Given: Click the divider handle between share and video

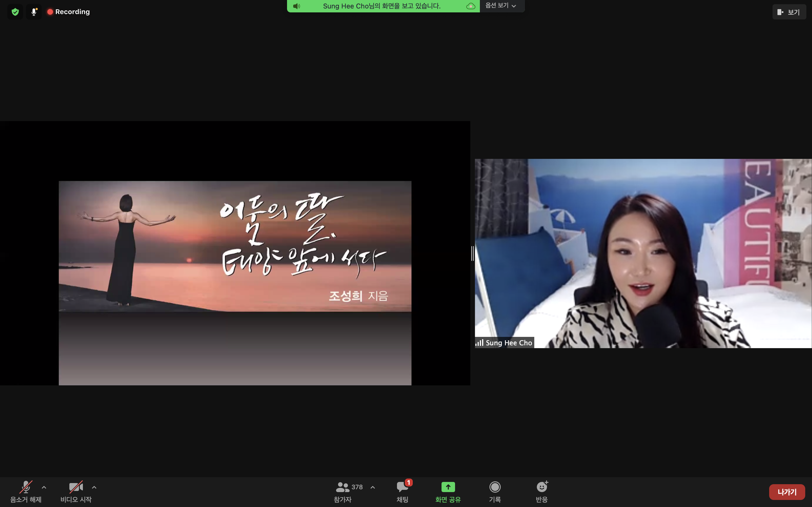Looking at the screenshot, I should (x=473, y=253).
